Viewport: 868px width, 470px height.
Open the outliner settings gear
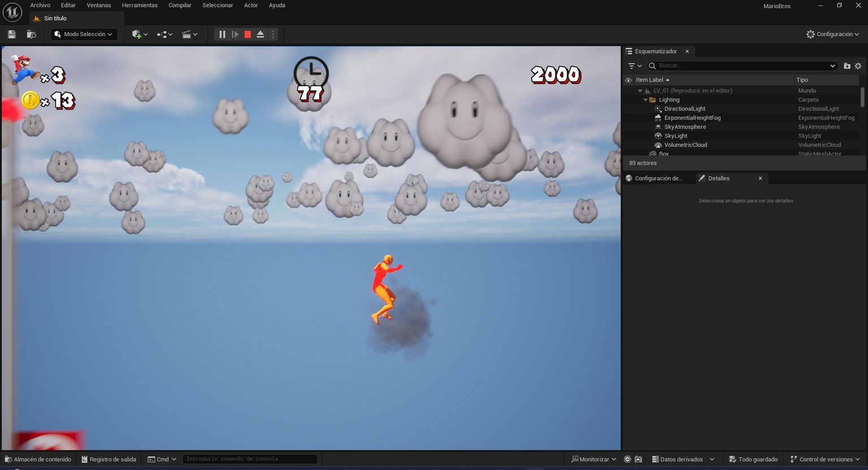(x=858, y=66)
